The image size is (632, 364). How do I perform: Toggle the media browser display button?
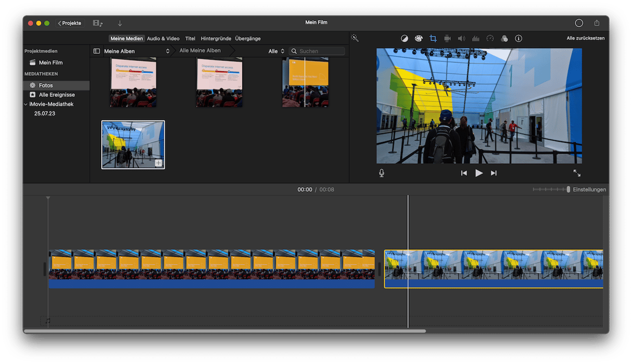coord(98,23)
